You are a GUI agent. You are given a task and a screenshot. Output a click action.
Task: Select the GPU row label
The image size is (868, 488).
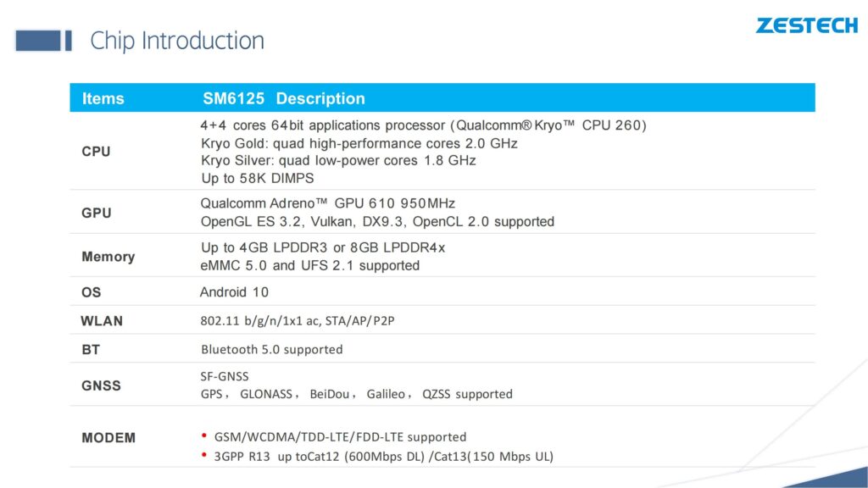tap(97, 213)
